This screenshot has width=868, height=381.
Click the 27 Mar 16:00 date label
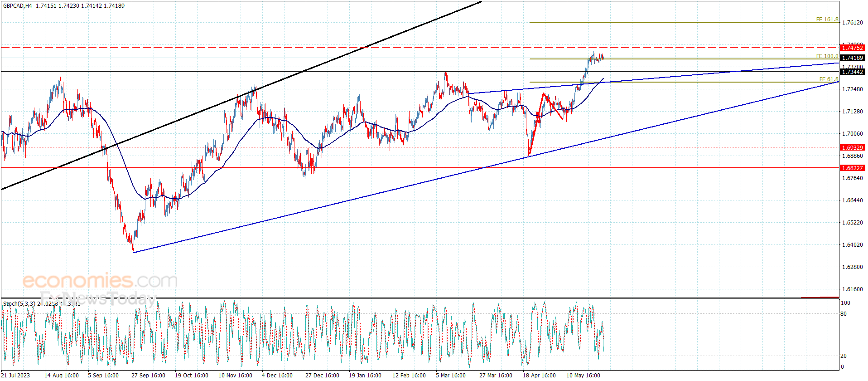496,375
